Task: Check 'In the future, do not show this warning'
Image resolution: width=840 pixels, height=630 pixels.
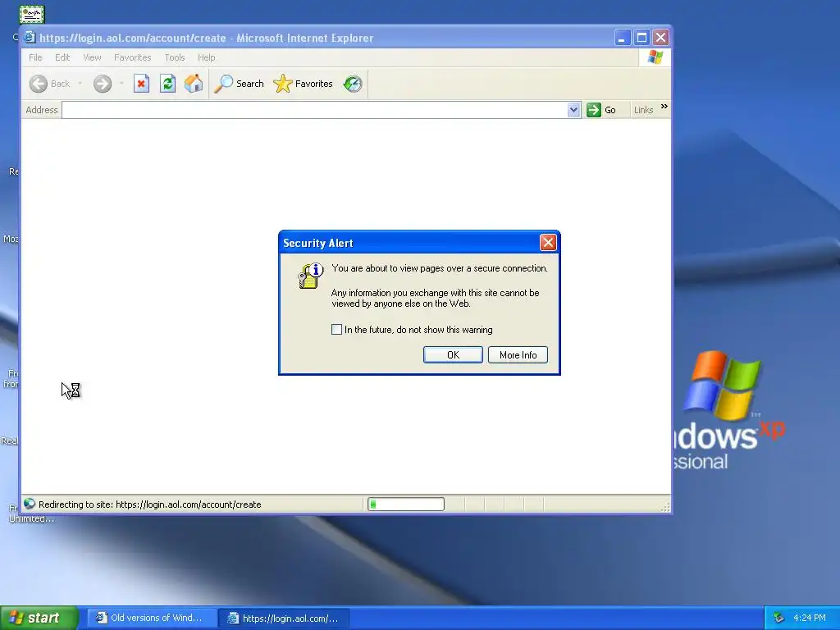Action: pos(336,330)
